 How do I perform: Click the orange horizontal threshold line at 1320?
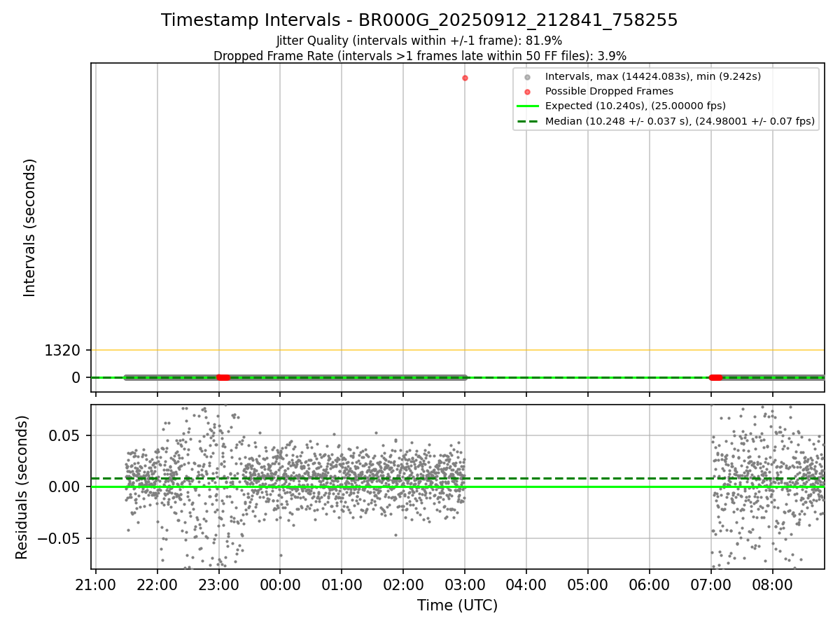[x=457, y=350]
